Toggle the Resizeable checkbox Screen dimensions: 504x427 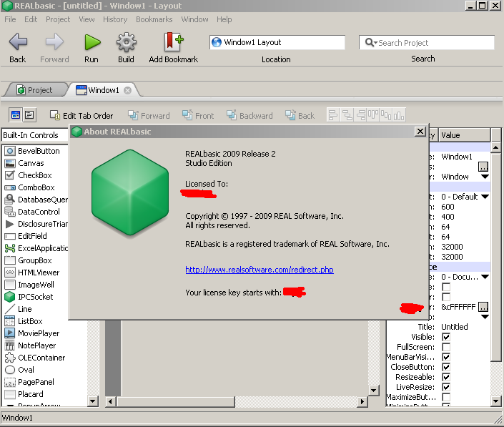tap(446, 377)
